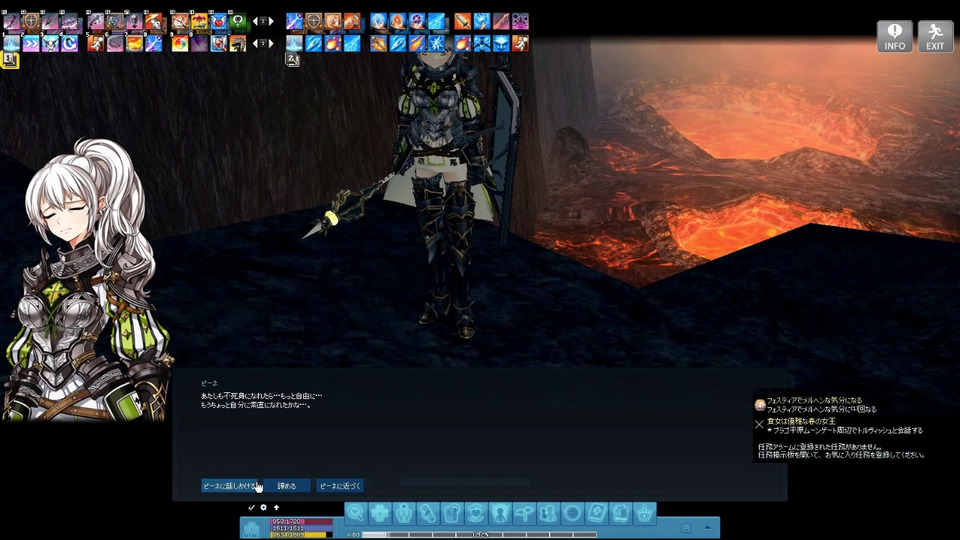Click the small up-arrow beside the gear
Screen dimensions: 960x540
pyautogui.click(x=276, y=508)
